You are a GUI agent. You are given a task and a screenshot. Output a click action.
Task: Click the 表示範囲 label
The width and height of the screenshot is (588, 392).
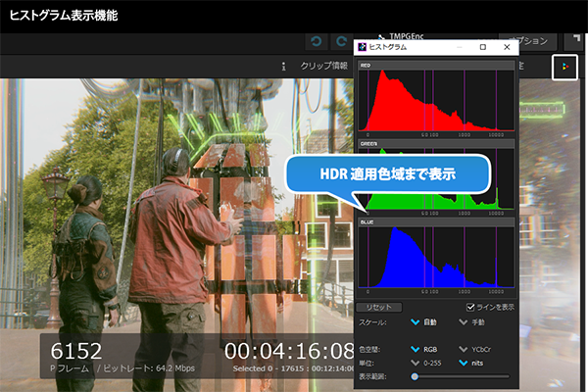[x=372, y=376]
